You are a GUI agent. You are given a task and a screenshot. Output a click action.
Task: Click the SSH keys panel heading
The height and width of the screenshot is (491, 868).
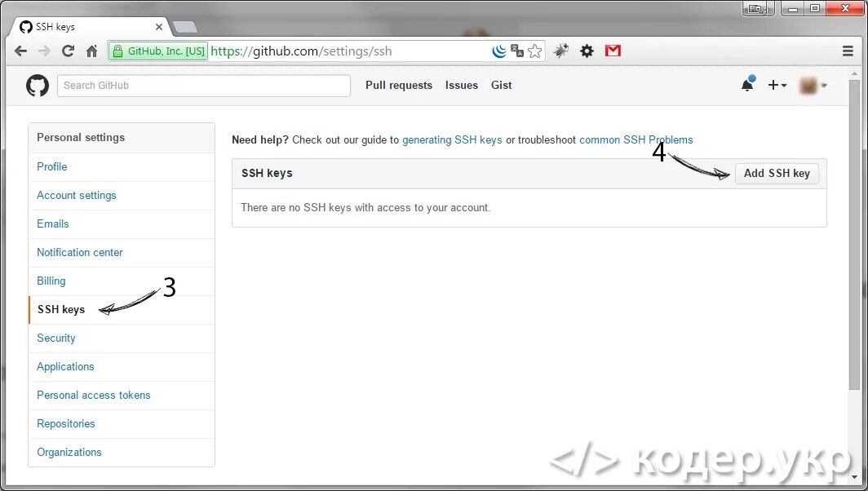click(267, 173)
